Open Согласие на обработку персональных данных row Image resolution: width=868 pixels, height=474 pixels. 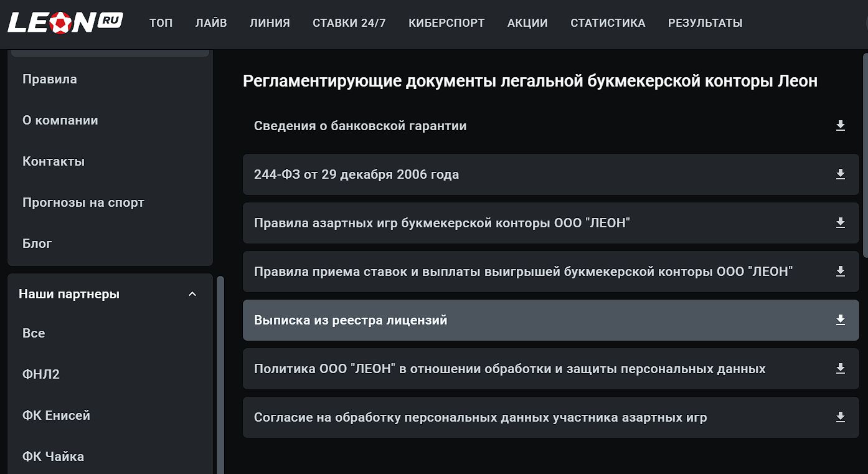(x=550, y=417)
